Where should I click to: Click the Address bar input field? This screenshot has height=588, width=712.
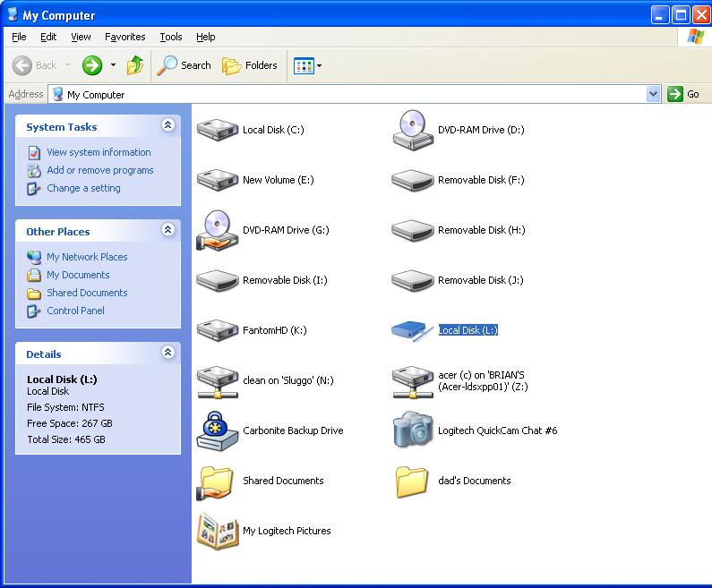click(358, 94)
